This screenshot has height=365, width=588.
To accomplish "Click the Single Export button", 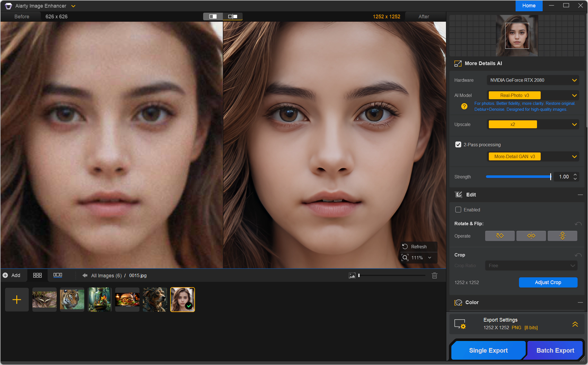I will tap(488, 350).
